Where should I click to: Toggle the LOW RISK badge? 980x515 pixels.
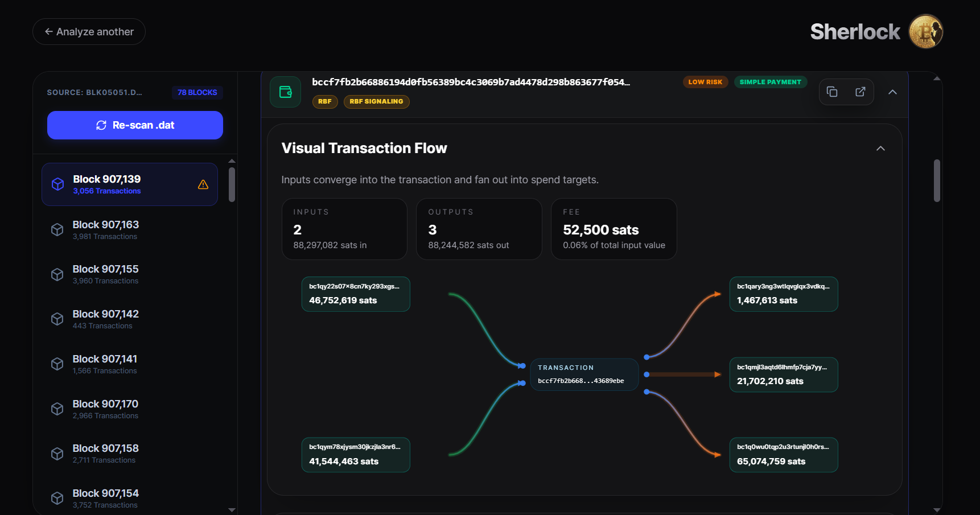[705, 82]
